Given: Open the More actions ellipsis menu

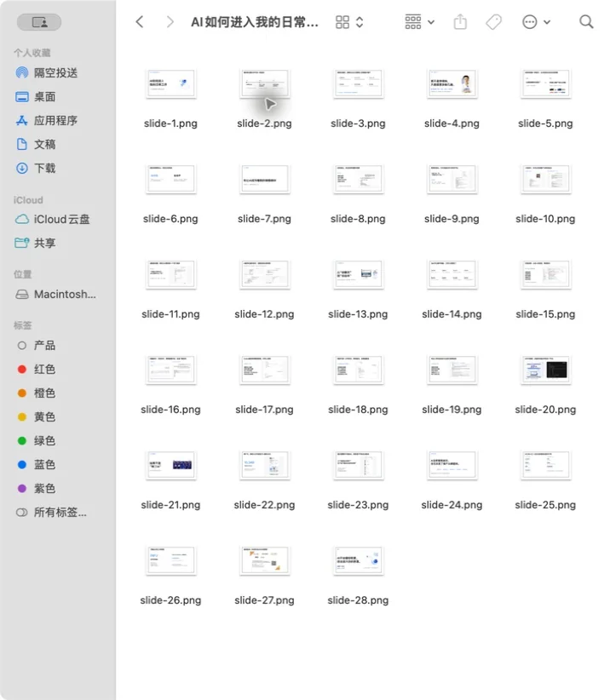Looking at the screenshot, I should click(x=530, y=22).
